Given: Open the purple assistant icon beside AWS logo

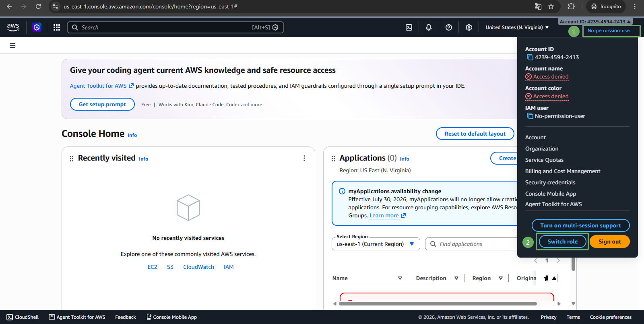Looking at the screenshot, I should tap(37, 27).
